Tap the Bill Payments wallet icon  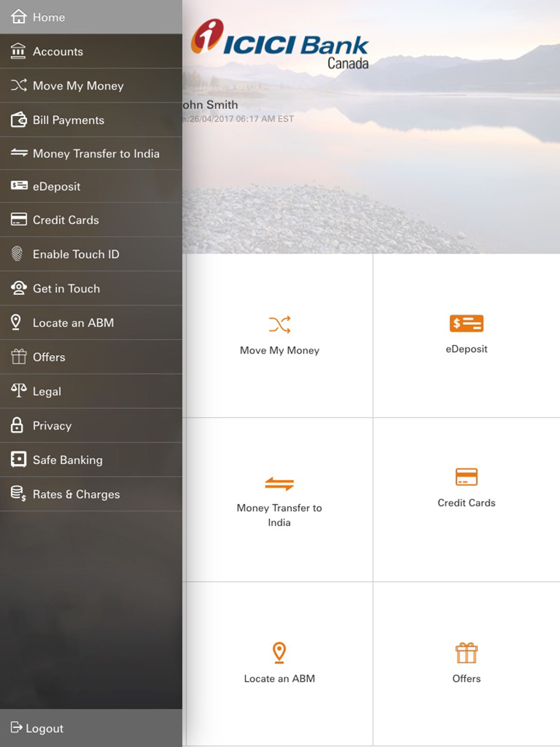pyautogui.click(x=19, y=119)
